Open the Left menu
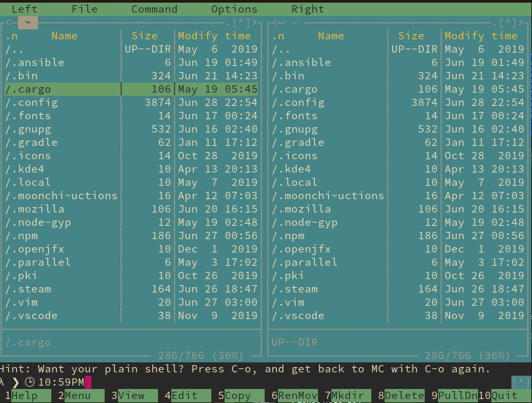Screen dimensions: 532x403 click(25, 9)
